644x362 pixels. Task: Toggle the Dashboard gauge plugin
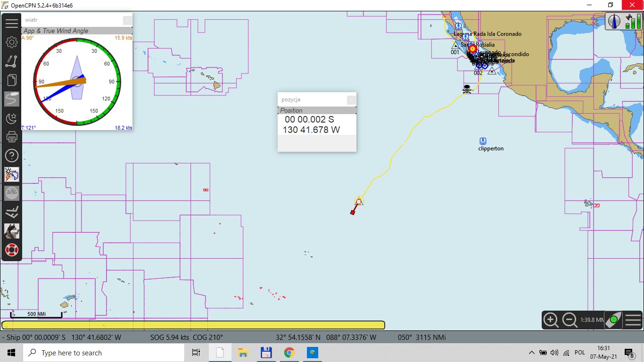(12, 193)
